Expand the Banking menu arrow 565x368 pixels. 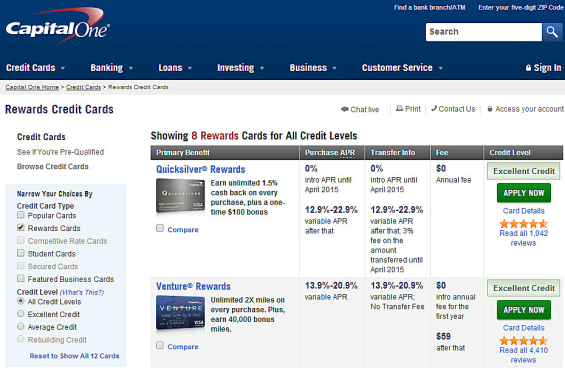(x=131, y=68)
